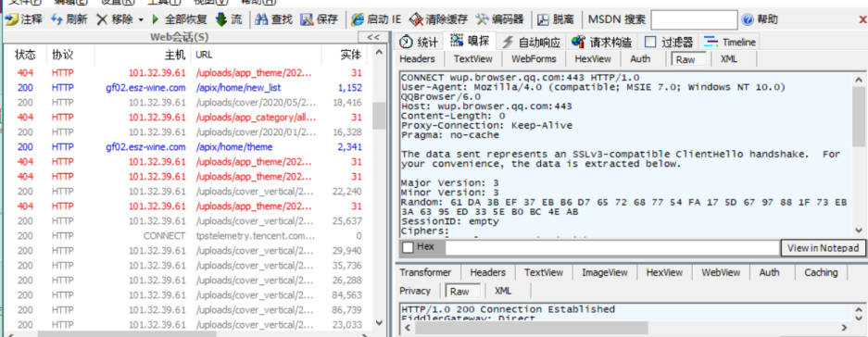868x337 pixels.
Task: Click the 查找 find binoculars icon
Action: pos(261,20)
